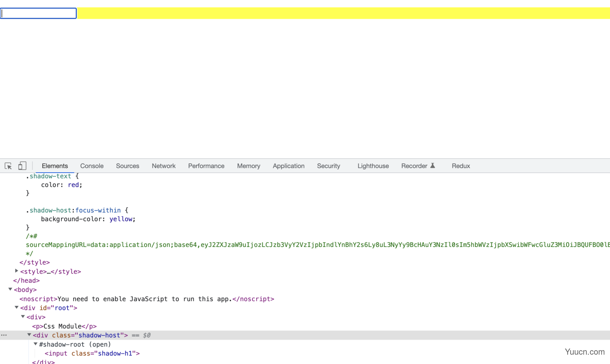Toggle the device toolbar icon

coord(22,166)
